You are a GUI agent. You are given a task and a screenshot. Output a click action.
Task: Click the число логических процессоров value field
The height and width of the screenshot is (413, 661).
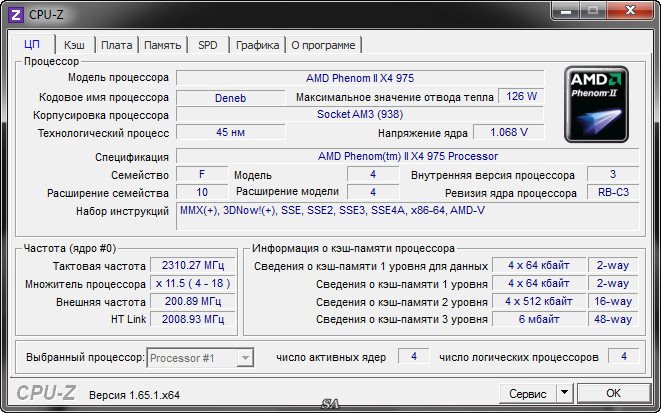click(623, 357)
